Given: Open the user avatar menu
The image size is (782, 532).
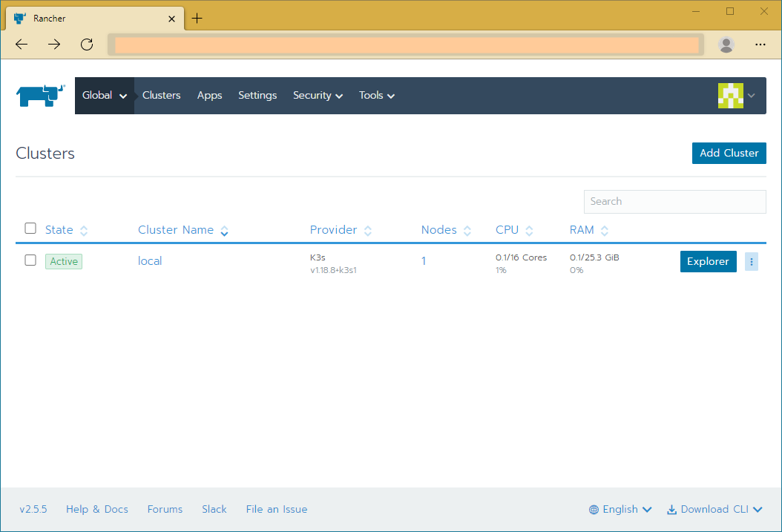Looking at the screenshot, I should [730, 95].
